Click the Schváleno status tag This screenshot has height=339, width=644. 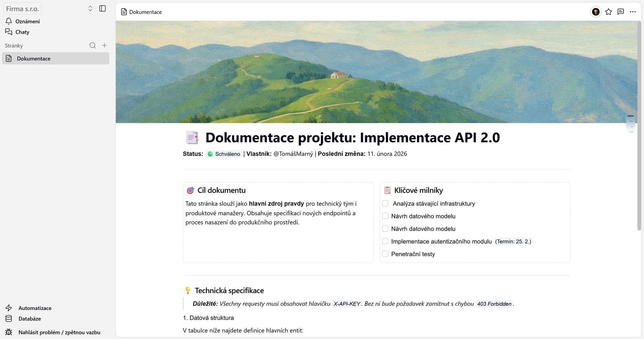(224, 154)
